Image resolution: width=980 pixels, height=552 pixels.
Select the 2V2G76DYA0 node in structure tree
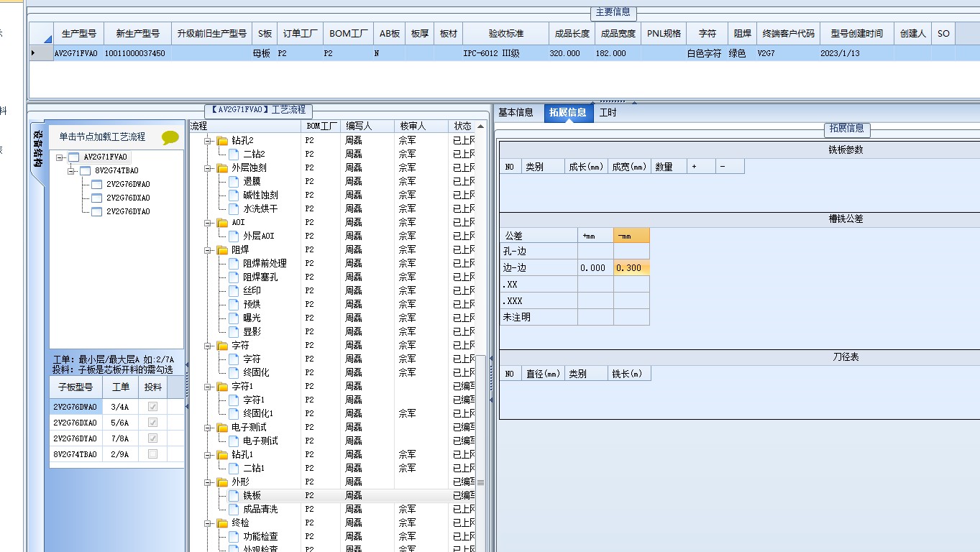tap(128, 212)
